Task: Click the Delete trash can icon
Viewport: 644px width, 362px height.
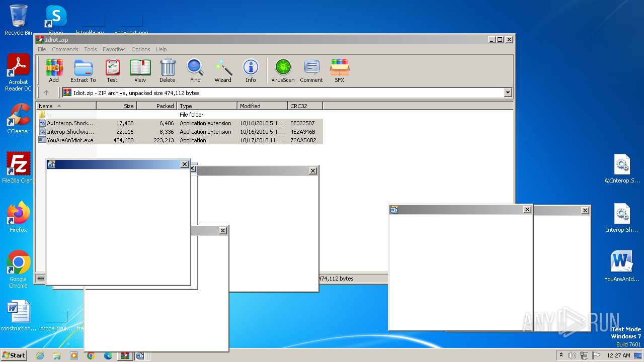Action: coord(168,70)
